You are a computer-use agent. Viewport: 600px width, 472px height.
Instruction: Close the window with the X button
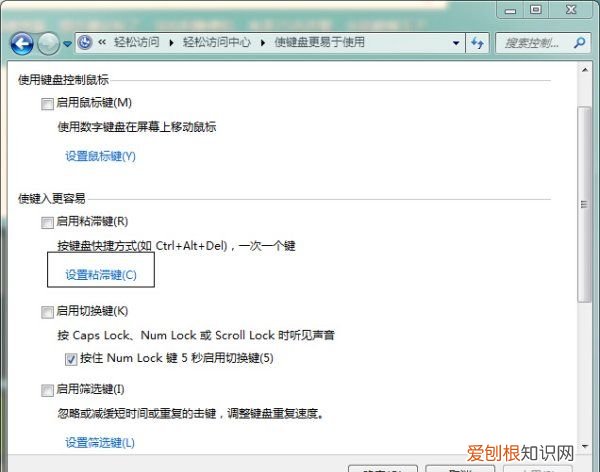pos(571,10)
